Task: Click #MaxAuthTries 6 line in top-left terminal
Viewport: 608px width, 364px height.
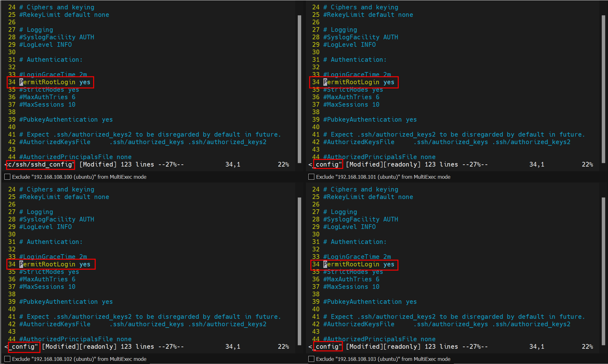Action: tap(47, 97)
